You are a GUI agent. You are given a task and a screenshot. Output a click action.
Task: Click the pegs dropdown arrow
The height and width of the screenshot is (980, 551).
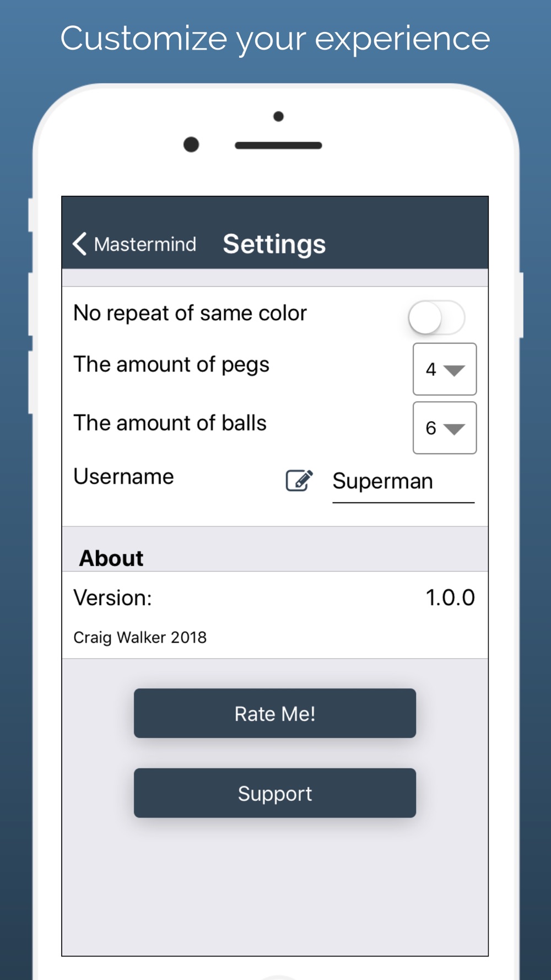tap(455, 370)
